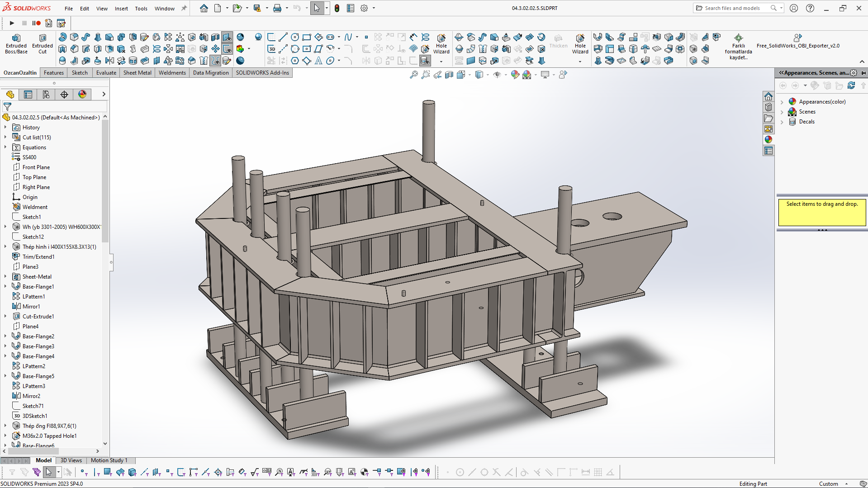The height and width of the screenshot is (488, 868).
Task: Select the Spline sketch tool
Action: pyautogui.click(x=348, y=37)
